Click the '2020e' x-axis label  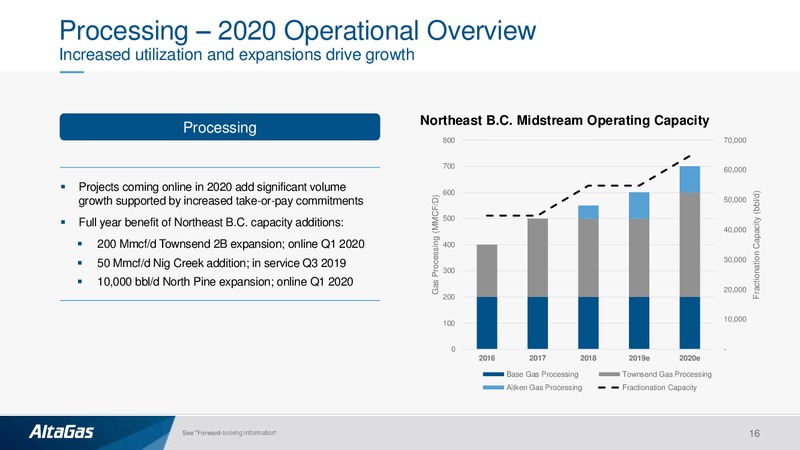[690, 358]
